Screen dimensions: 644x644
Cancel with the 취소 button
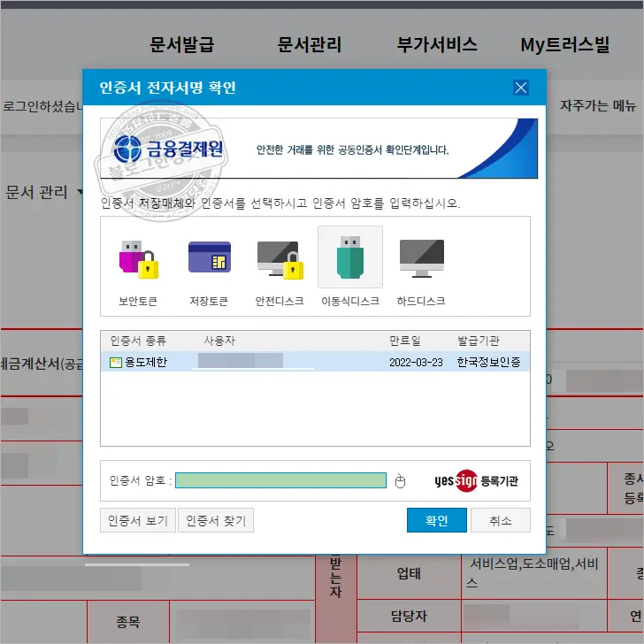[x=501, y=520]
